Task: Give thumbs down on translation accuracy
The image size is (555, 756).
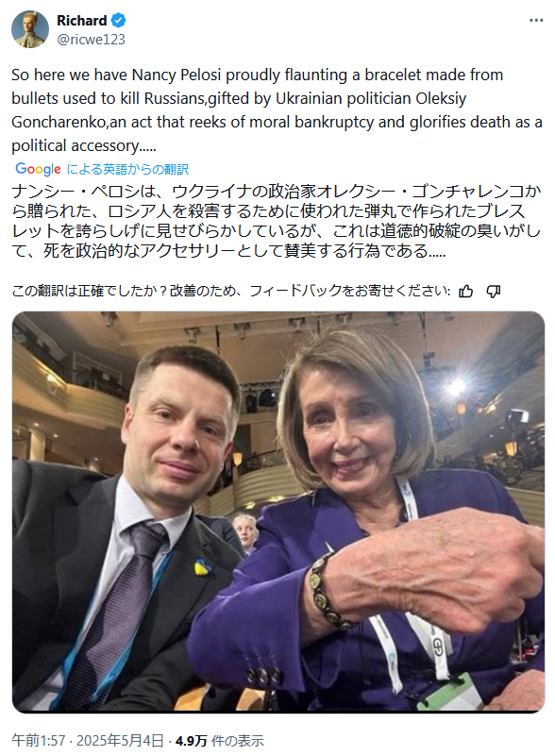Action: pos(494,292)
